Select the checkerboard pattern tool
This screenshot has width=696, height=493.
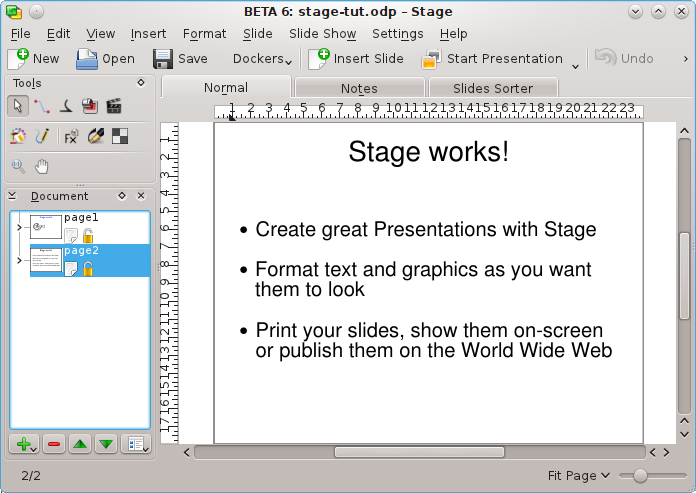pyautogui.click(x=119, y=136)
